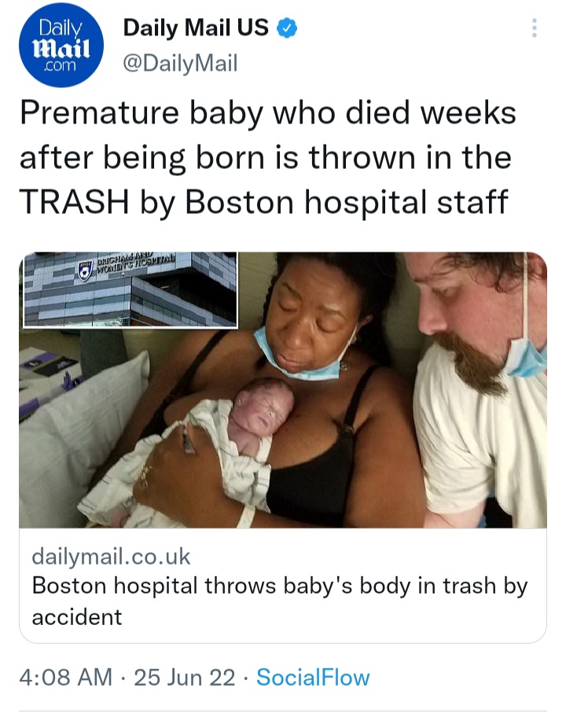Click the hospital shield logo in inset

[84, 270]
